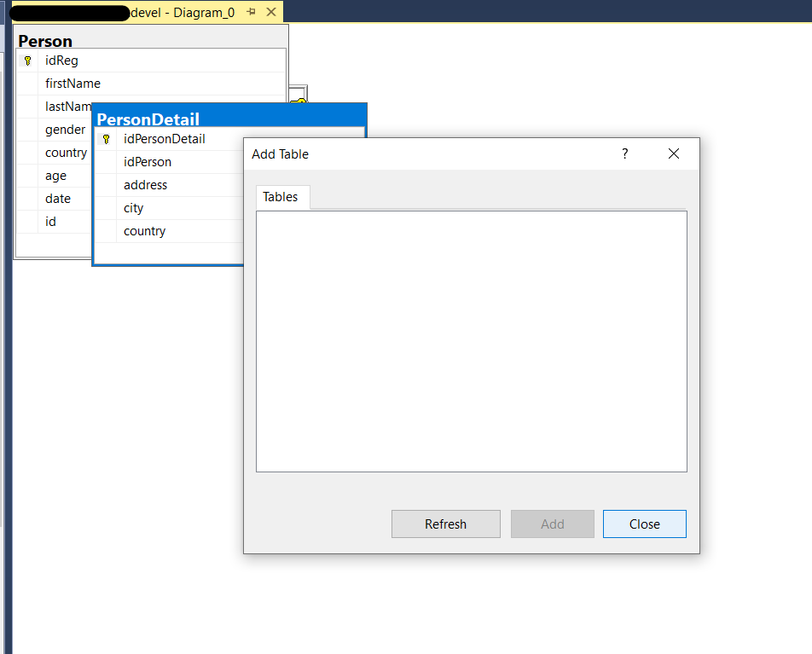
Task: Click the primary key icon beside idReg
Action: (x=27, y=61)
